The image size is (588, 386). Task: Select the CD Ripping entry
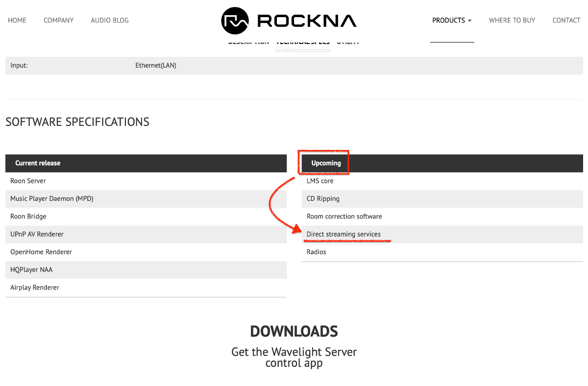tap(323, 199)
